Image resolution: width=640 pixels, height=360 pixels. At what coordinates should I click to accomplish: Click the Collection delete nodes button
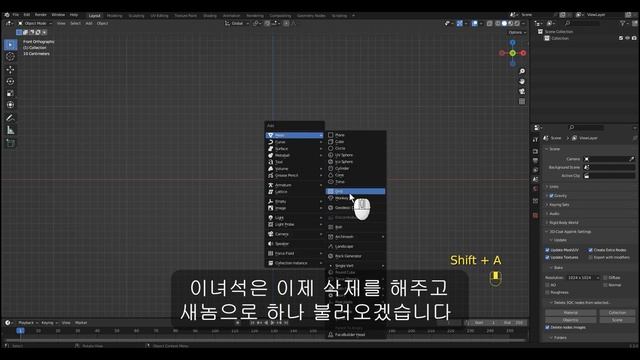(x=617, y=313)
